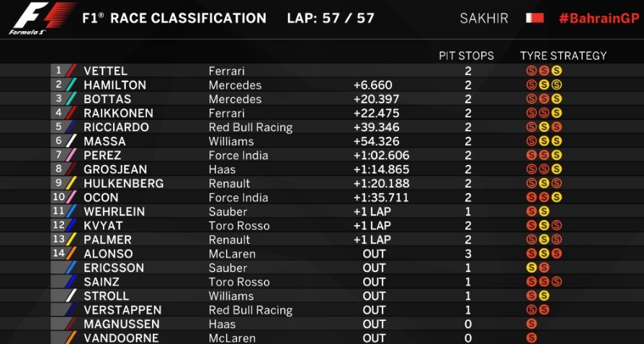This screenshot has height=344, width=644.
Task: Click the Formula 1 logo
Action: 43,19
